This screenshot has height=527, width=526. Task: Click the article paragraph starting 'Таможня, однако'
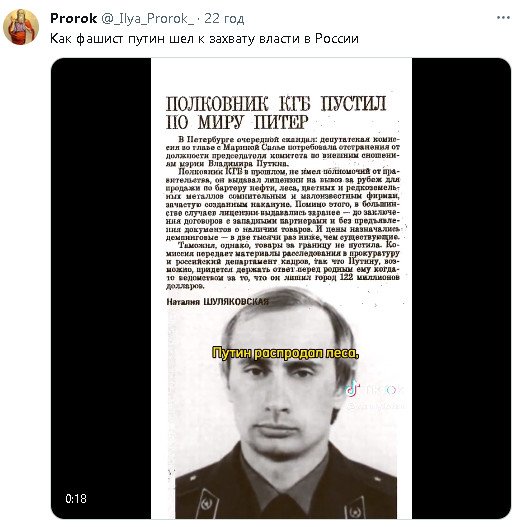tap(283, 265)
